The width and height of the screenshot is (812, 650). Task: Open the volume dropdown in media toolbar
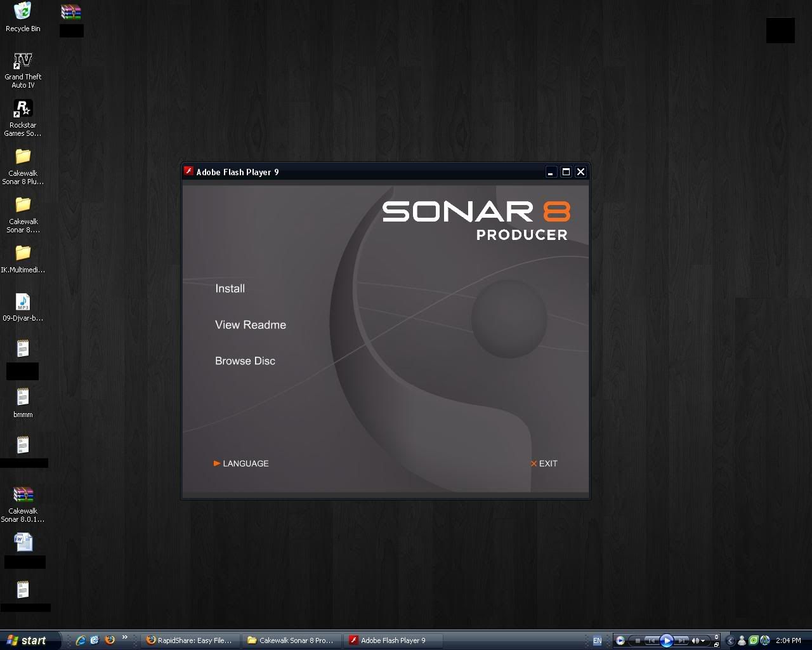point(703,641)
